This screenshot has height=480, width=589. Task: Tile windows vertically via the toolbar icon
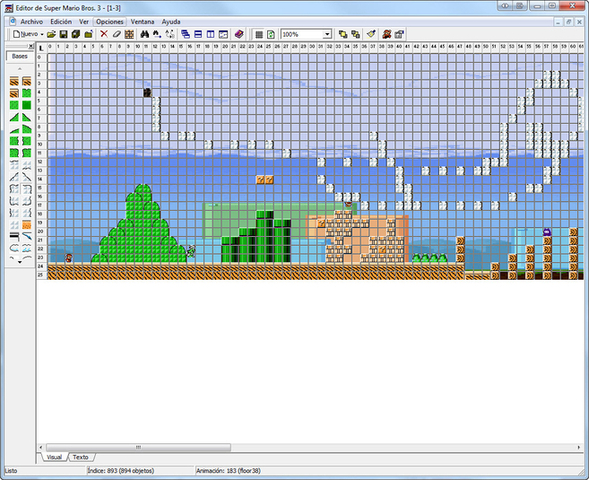pyautogui.click(x=210, y=34)
